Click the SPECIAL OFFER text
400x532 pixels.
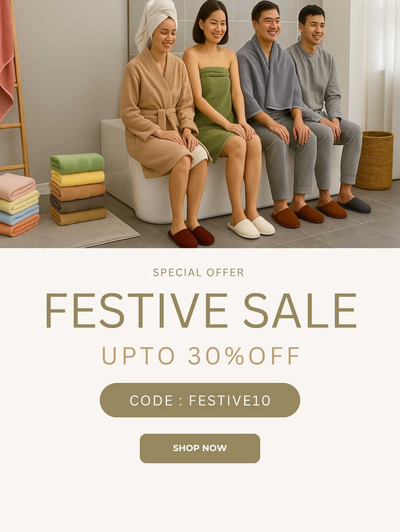click(198, 273)
